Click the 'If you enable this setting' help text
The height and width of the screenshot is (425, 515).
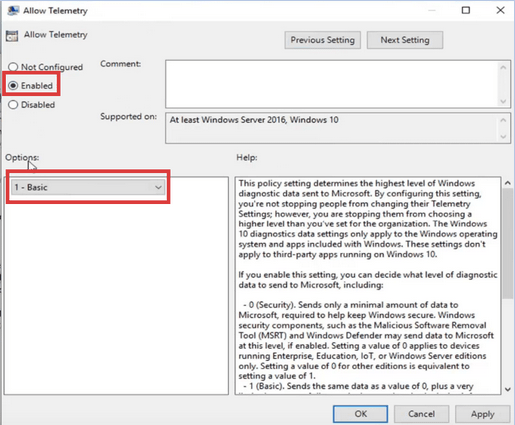click(368, 280)
